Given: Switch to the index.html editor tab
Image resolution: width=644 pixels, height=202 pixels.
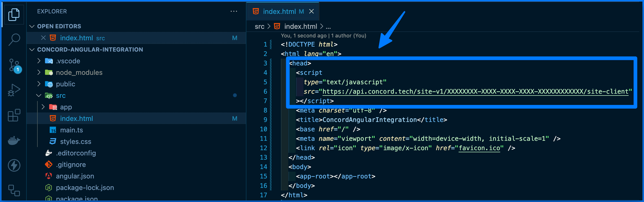Looking at the screenshot, I should [x=279, y=12].
